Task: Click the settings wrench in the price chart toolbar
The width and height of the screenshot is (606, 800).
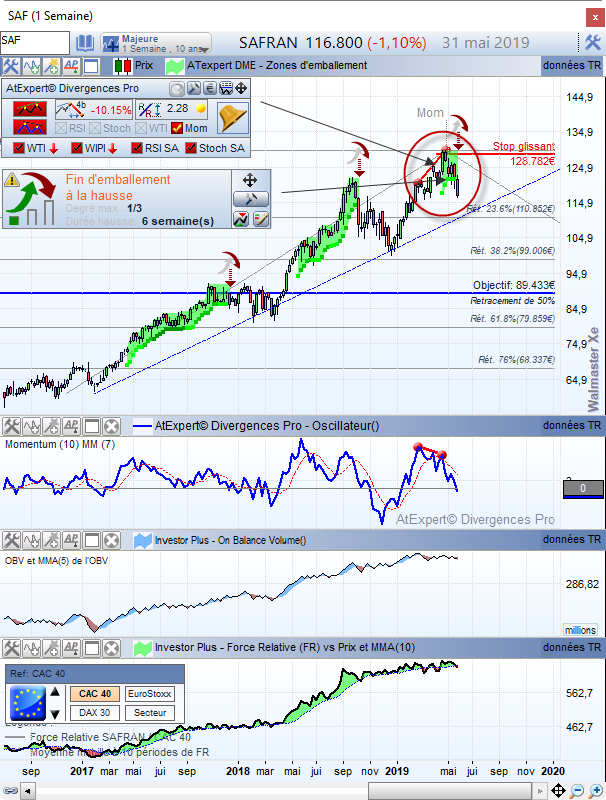Action: pyautogui.click(x=11, y=66)
